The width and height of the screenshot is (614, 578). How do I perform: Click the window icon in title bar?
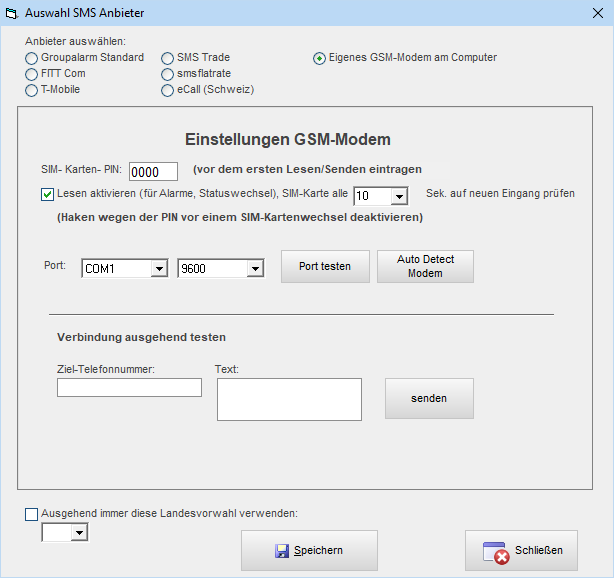coord(12,13)
